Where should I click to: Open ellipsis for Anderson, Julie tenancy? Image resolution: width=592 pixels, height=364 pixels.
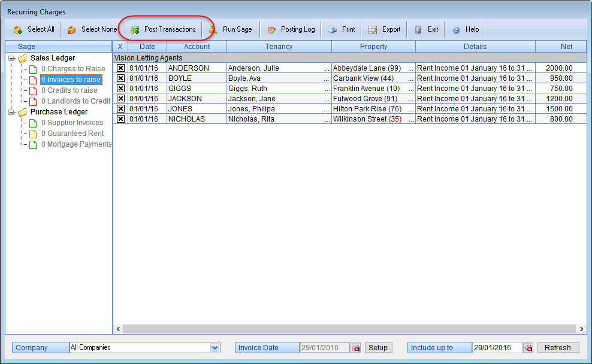pyautogui.click(x=327, y=69)
